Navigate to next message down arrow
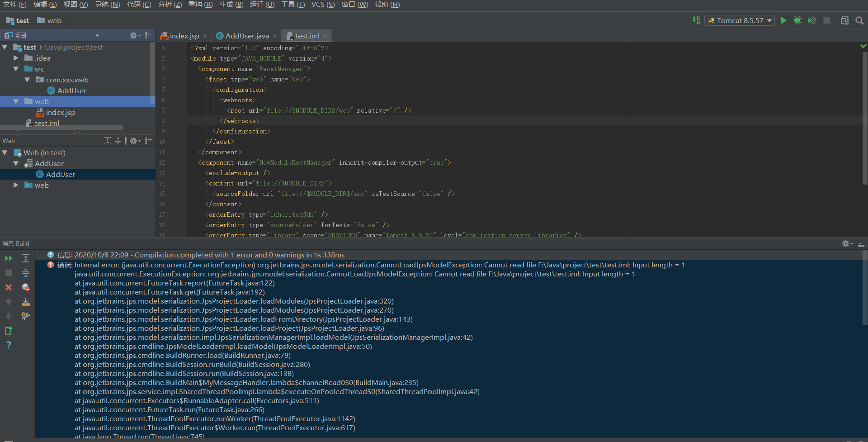The height and width of the screenshot is (442, 868). pyautogui.click(x=9, y=316)
